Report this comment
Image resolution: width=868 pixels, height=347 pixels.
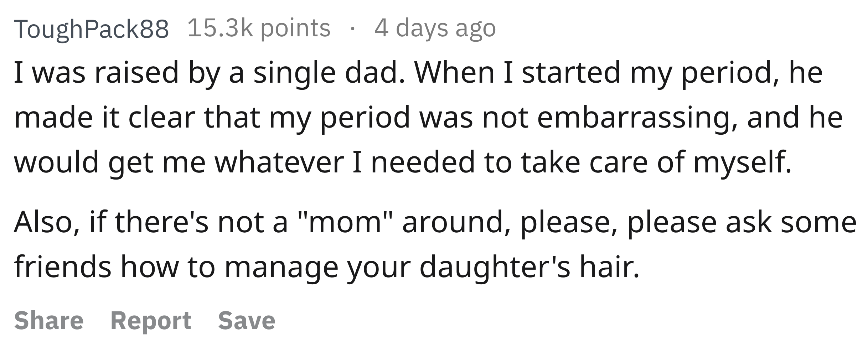[x=151, y=321]
